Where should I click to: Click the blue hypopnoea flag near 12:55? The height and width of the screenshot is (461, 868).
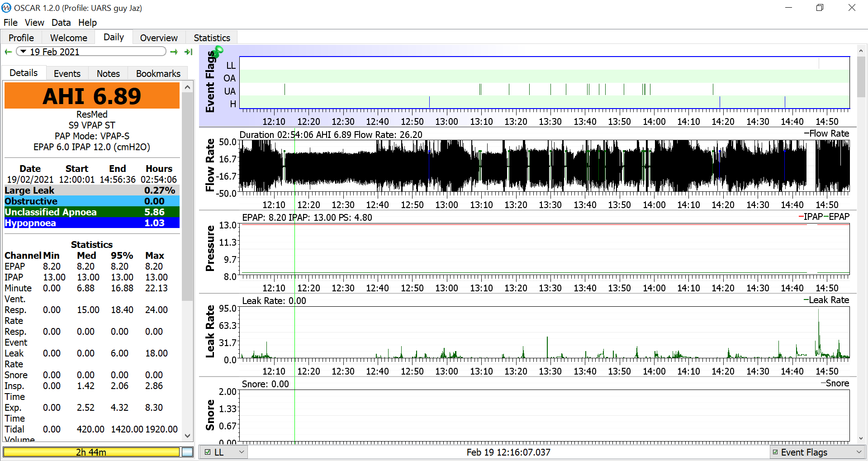429,103
